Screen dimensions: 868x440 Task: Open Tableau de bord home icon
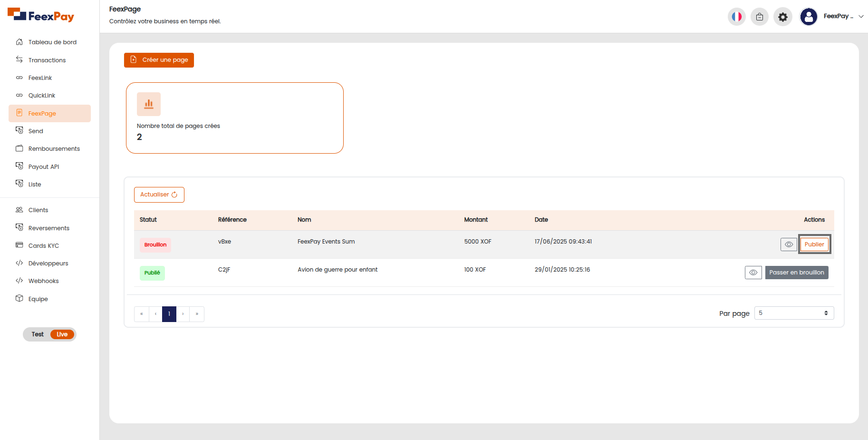[x=19, y=42]
